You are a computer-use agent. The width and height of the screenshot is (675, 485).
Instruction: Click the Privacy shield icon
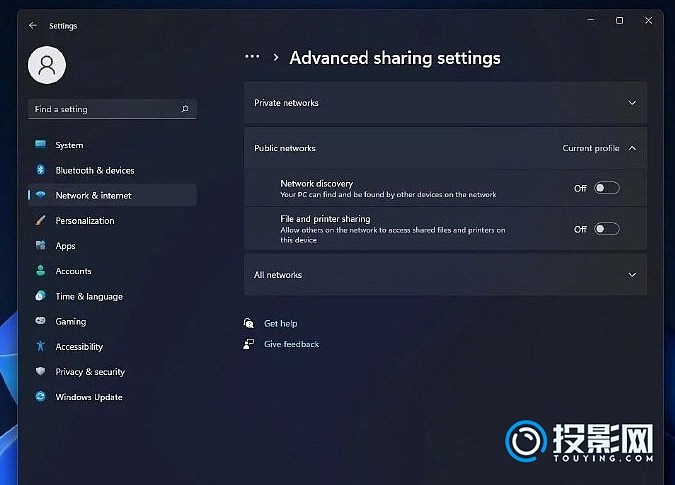click(x=40, y=371)
